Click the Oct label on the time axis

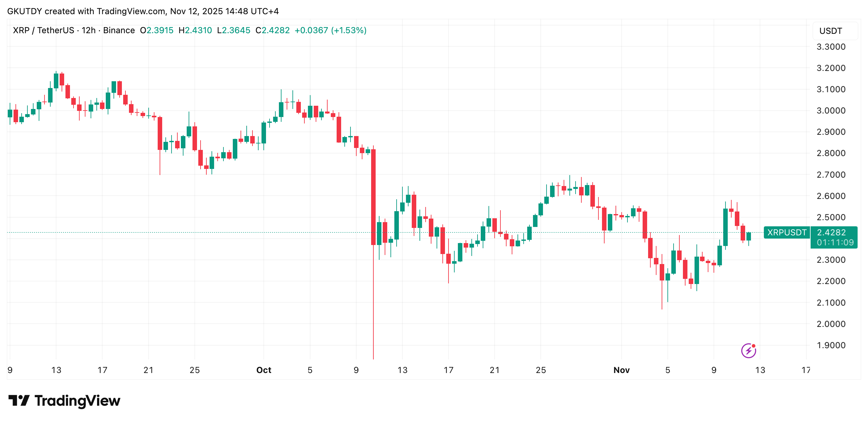(x=263, y=370)
